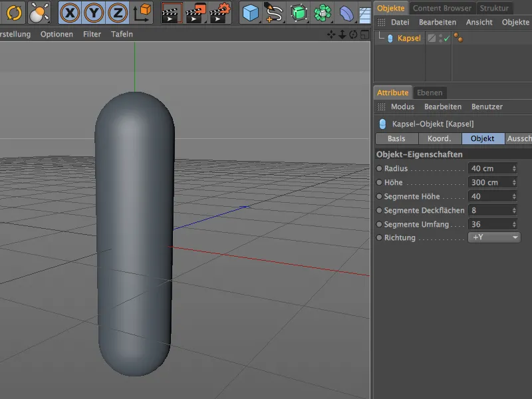Toggle Kapsel visibility dots
Viewport: 532px width, 399px height.
(441, 38)
